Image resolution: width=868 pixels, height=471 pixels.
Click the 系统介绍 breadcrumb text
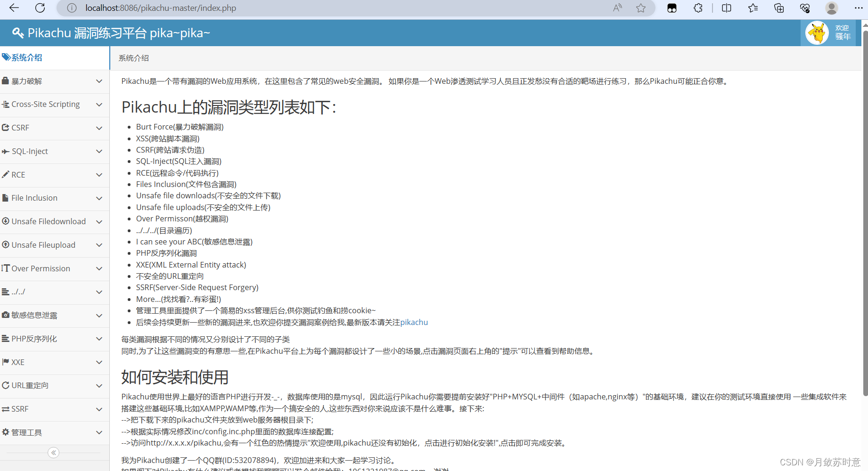pyautogui.click(x=133, y=58)
